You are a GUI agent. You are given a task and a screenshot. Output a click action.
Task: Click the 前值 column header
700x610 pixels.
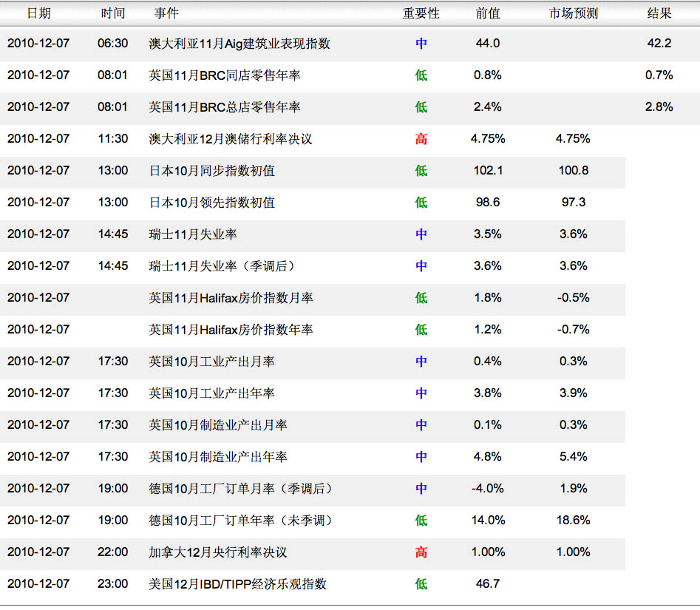[x=488, y=13]
